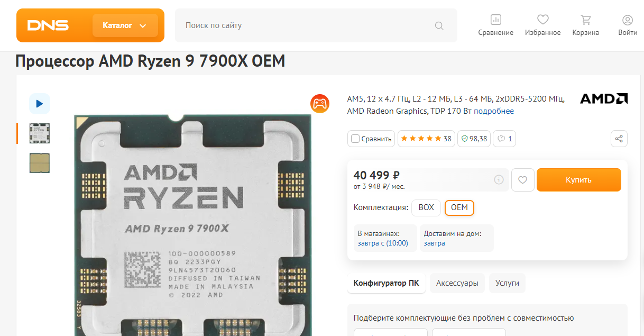The image size is (644, 336).
Task: Add product to favorites with heart button
Action: pyautogui.click(x=522, y=180)
